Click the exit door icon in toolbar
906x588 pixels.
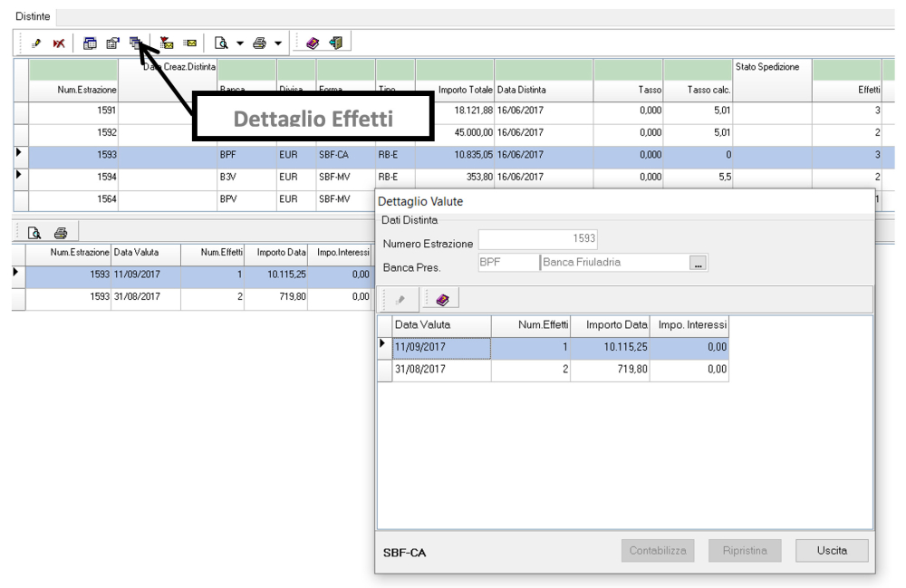pos(335,43)
